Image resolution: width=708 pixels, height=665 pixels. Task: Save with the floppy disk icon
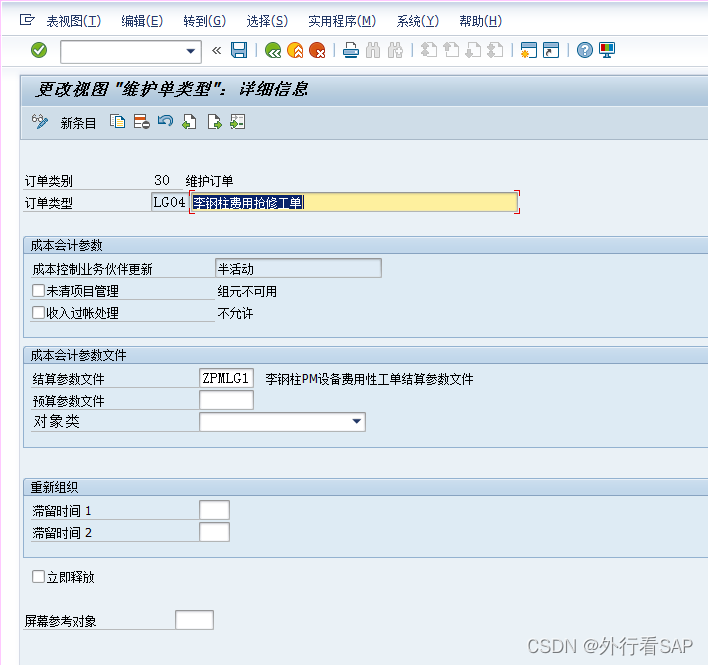point(239,50)
